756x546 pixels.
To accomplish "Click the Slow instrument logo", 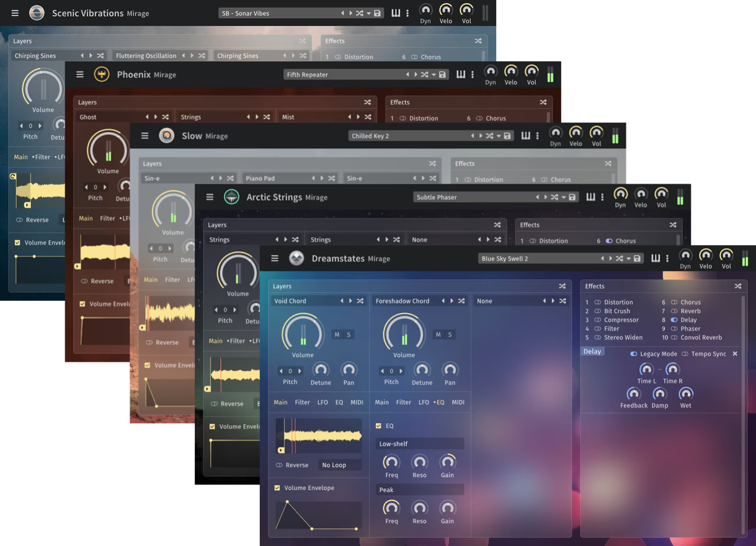I will point(166,136).
